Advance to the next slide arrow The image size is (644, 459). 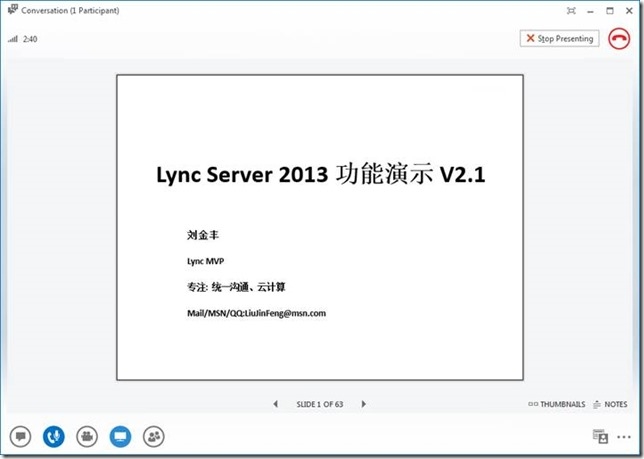pyautogui.click(x=363, y=404)
